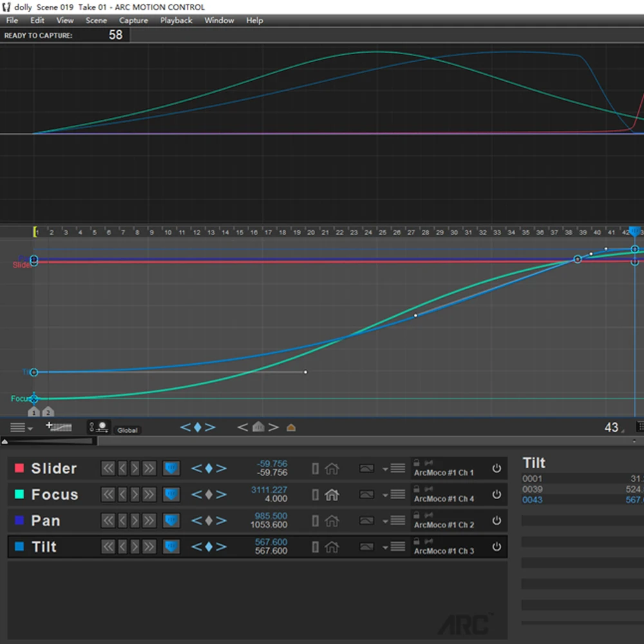Select the Pan channel label

(x=46, y=520)
